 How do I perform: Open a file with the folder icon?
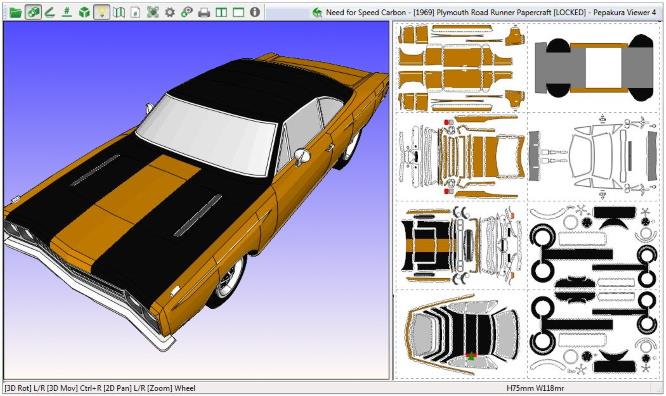[15, 12]
